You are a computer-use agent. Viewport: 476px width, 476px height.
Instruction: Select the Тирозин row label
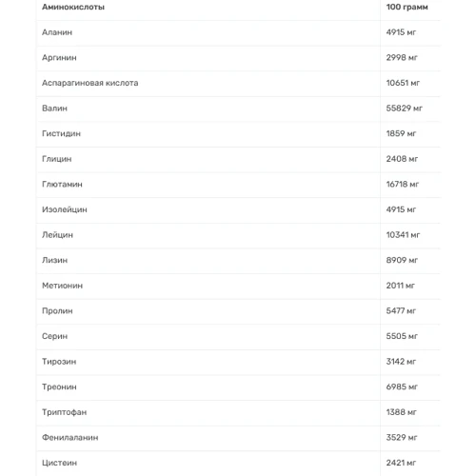[59, 362]
